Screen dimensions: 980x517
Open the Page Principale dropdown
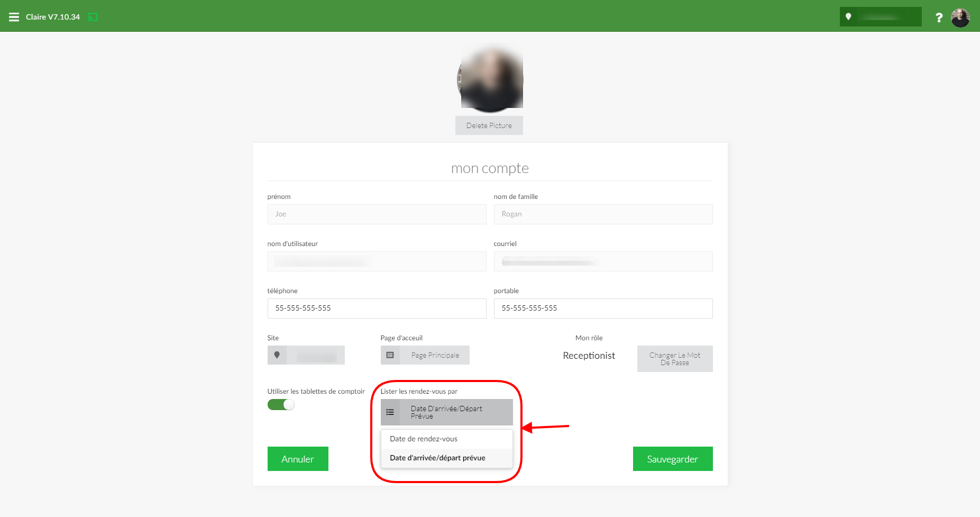[x=425, y=355]
